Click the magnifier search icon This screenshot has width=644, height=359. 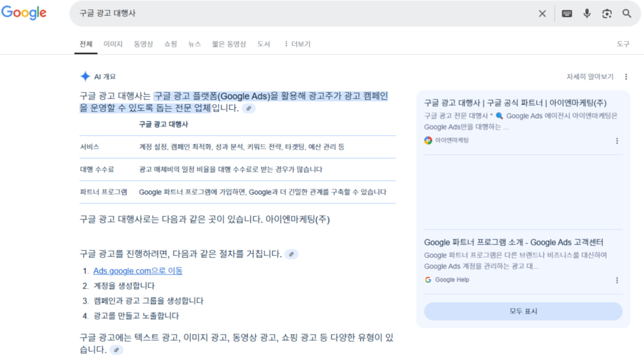click(626, 14)
